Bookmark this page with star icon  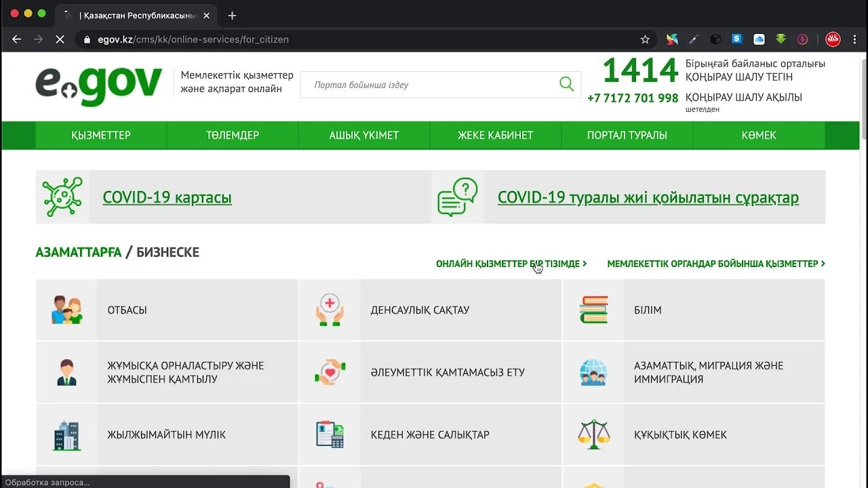point(645,39)
